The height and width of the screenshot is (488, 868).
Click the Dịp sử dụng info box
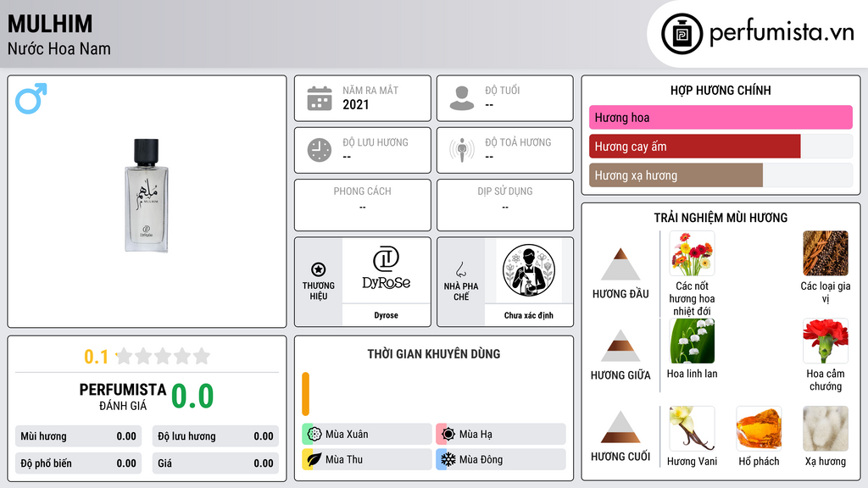[x=505, y=205]
